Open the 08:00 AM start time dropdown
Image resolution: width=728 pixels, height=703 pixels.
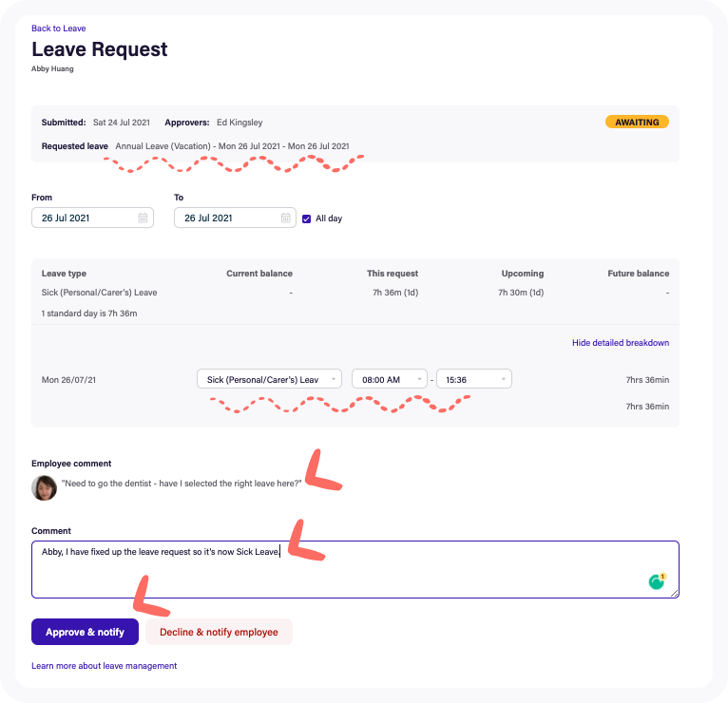(389, 379)
